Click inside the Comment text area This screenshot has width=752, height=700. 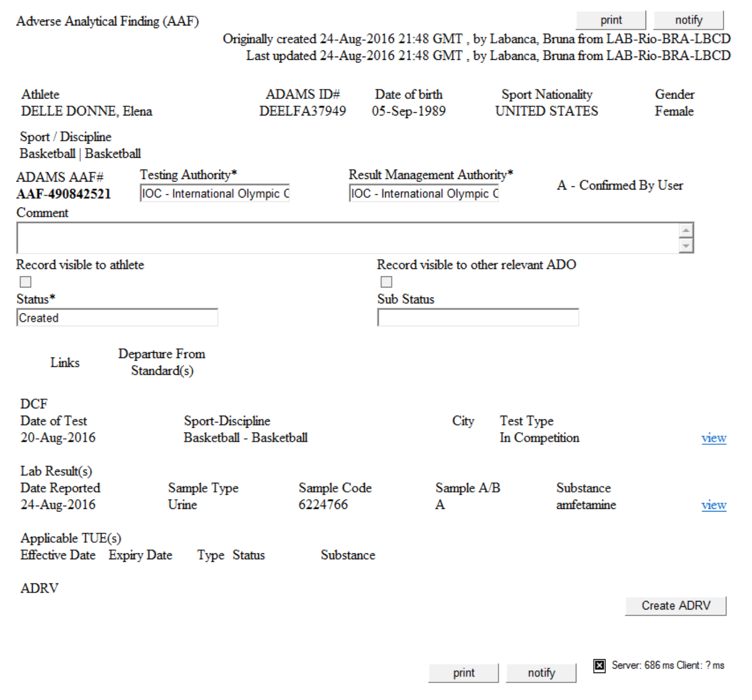pyautogui.click(x=347, y=238)
